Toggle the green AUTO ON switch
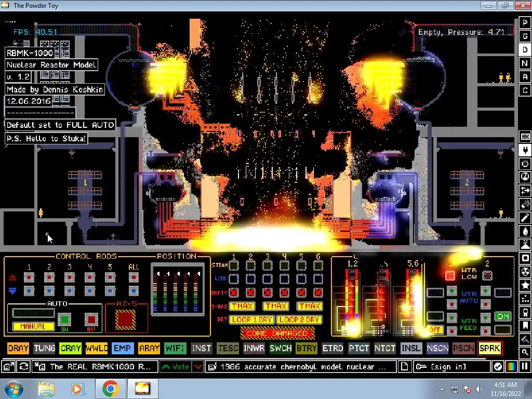This screenshot has height=399, width=532. click(64, 320)
